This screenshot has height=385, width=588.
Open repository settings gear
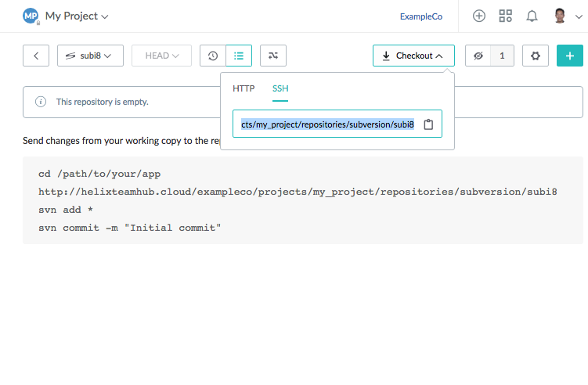pos(536,56)
